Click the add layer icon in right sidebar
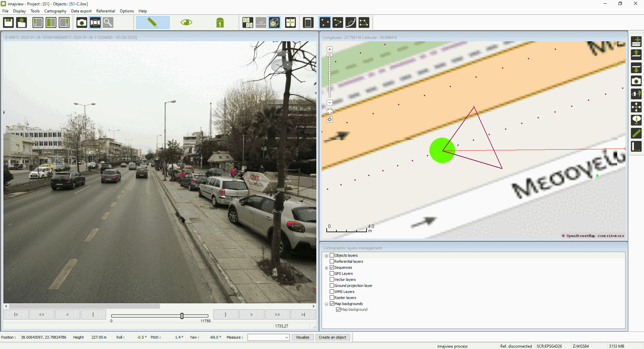This screenshot has height=349, width=644. click(x=636, y=42)
